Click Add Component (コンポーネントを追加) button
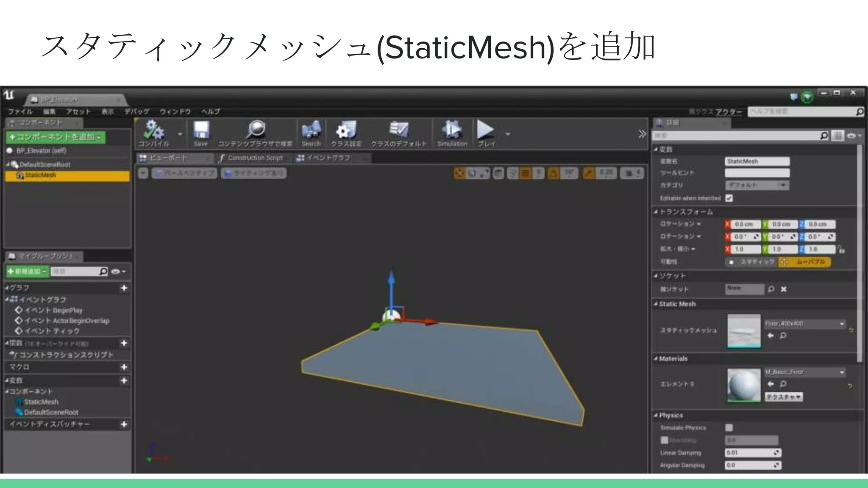Screen dimensions: 868x488 55,137
